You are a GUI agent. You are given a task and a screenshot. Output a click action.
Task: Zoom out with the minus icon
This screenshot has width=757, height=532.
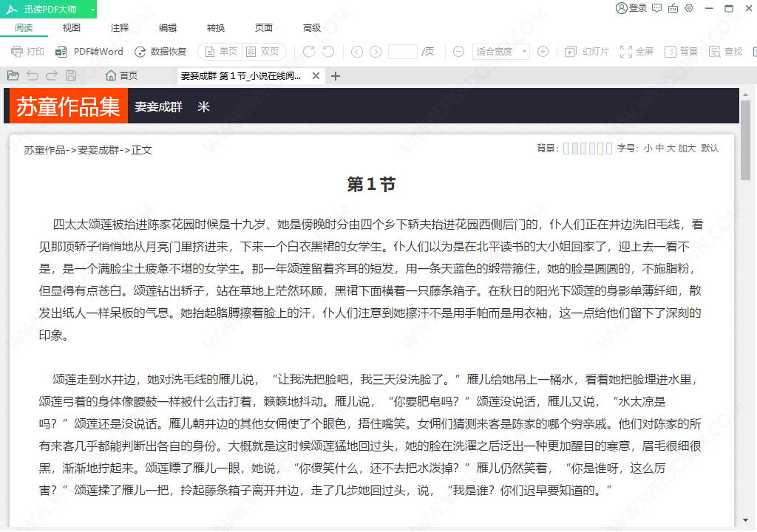(x=458, y=52)
